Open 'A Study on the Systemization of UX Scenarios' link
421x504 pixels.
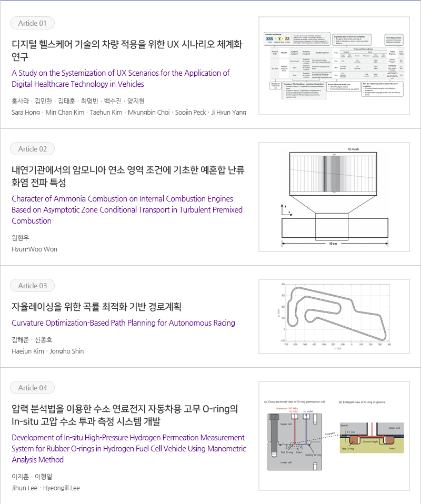[x=121, y=78]
